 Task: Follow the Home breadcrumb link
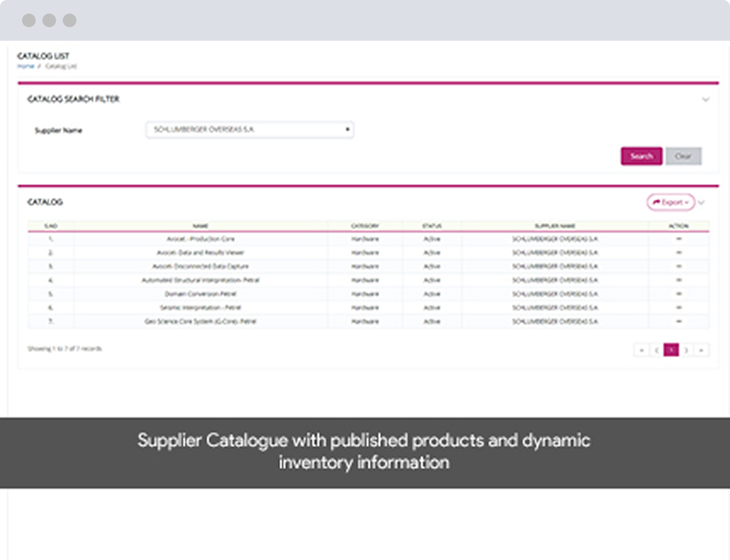pos(25,66)
